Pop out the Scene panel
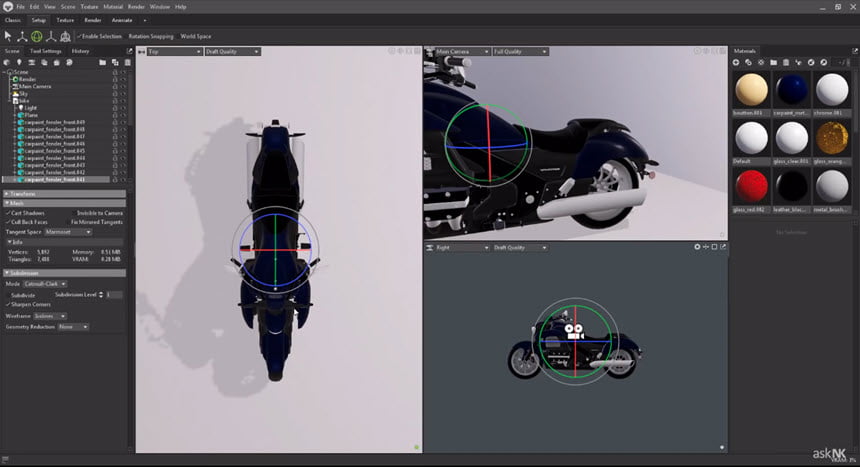 (129, 51)
